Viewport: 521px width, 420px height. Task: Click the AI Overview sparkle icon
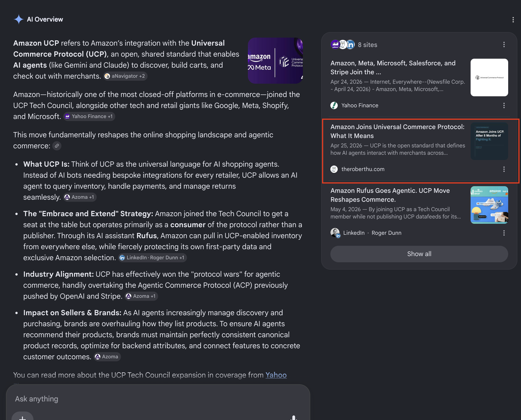19,19
